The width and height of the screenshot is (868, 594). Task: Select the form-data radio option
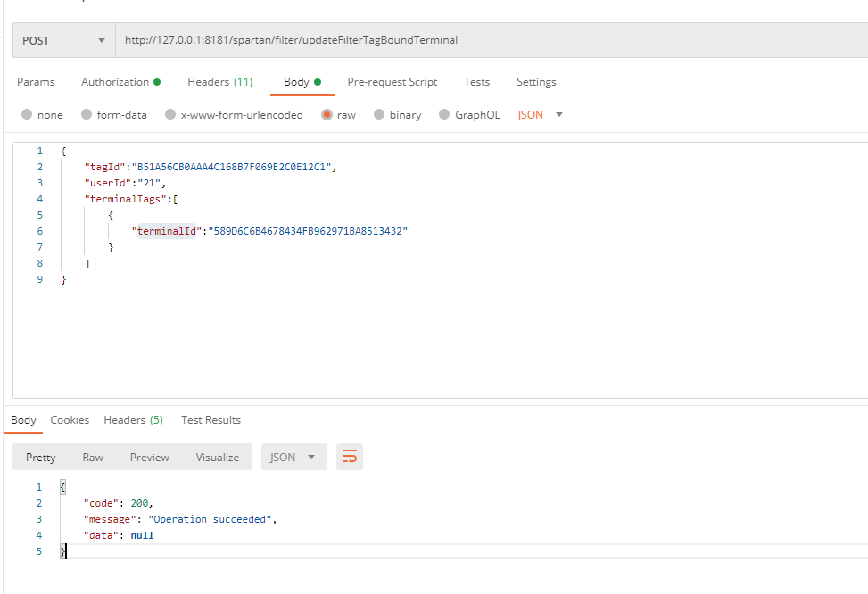point(87,115)
